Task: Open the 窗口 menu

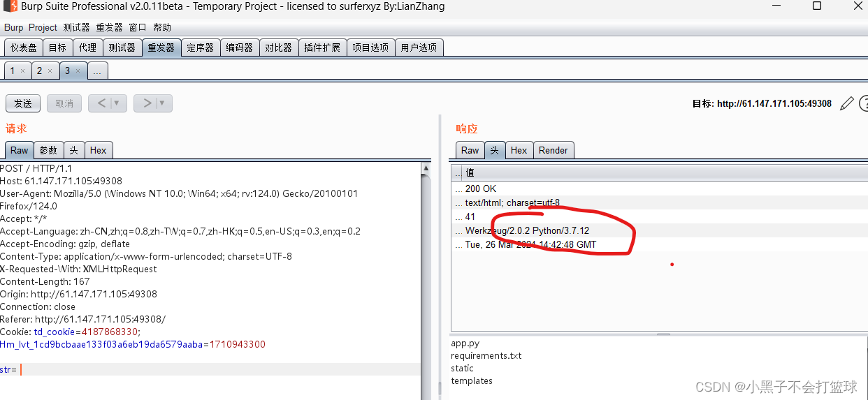Action: [138, 27]
